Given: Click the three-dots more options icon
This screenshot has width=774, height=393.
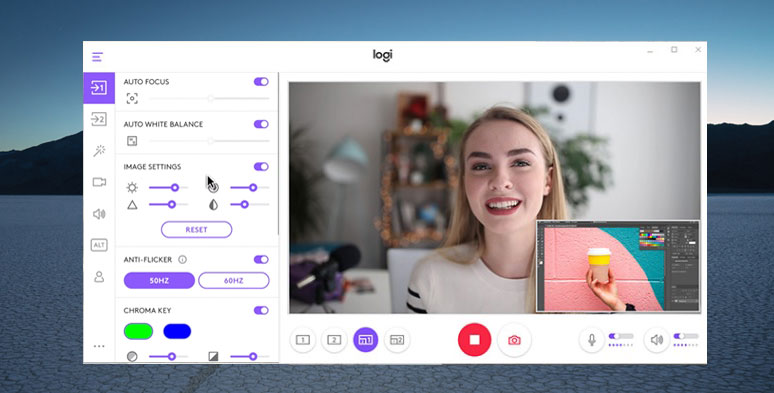Looking at the screenshot, I should [99, 346].
